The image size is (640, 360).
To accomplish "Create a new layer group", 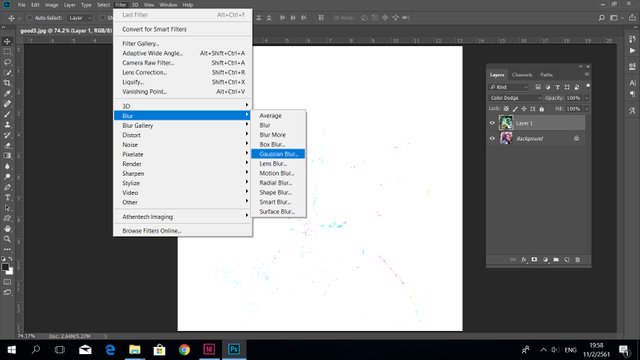I will pos(556,260).
